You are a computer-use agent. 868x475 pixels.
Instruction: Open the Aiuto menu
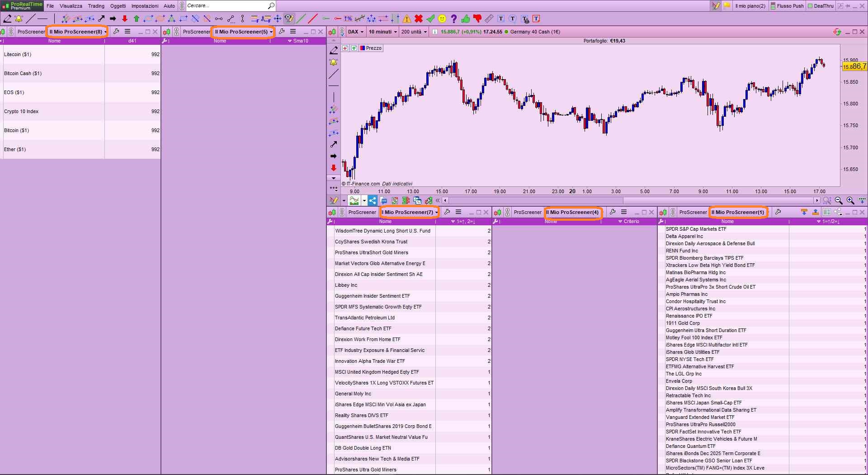point(169,6)
